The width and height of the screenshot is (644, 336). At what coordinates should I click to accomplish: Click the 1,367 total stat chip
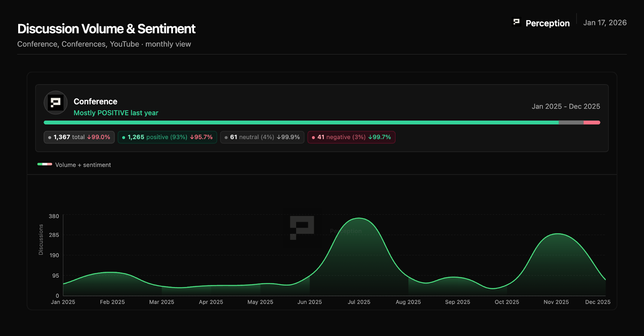point(79,137)
